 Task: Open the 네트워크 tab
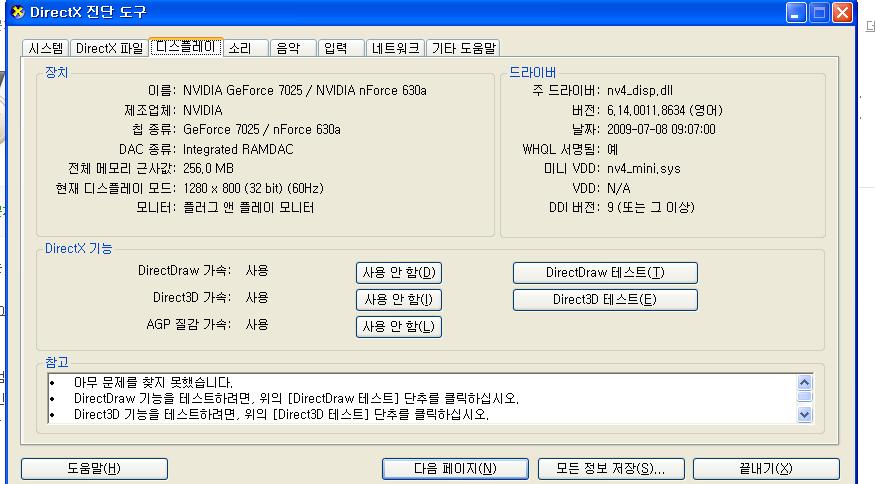point(396,49)
